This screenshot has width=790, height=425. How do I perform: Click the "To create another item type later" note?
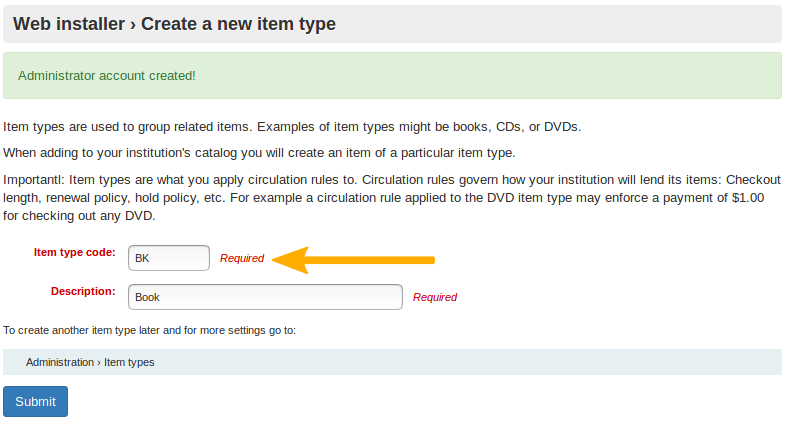149,330
